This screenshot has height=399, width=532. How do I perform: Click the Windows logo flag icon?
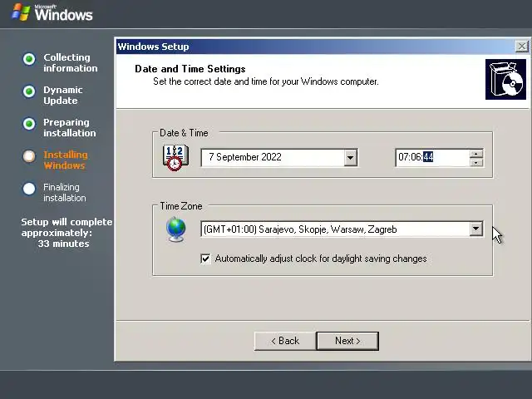click(21, 12)
